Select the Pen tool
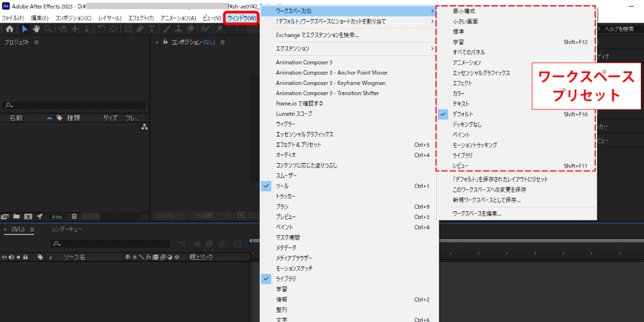The image size is (644, 322). click(140, 29)
